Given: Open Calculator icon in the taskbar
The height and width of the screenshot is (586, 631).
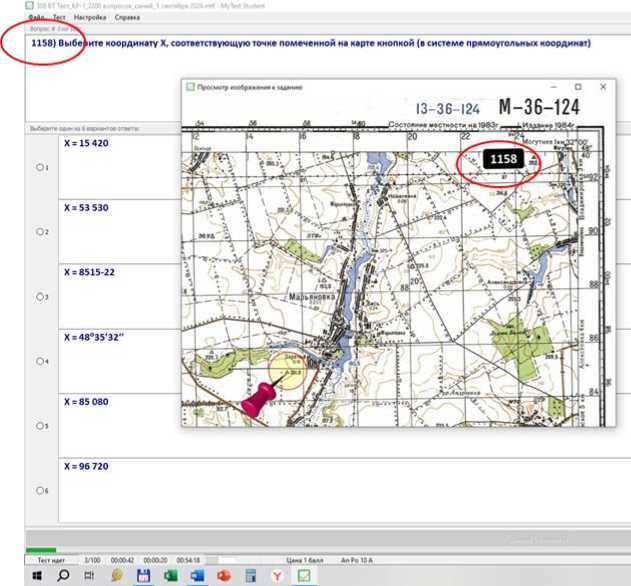Looking at the screenshot, I should [x=251, y=576].
